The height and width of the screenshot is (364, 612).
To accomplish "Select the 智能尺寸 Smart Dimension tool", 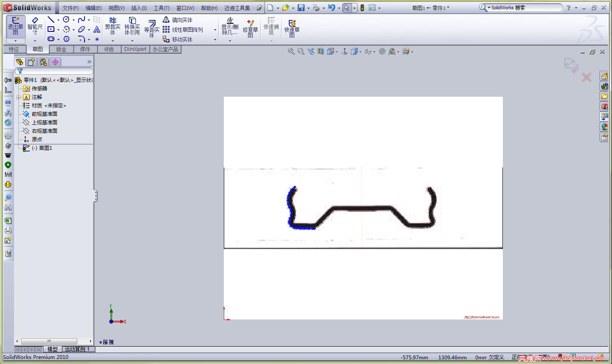I will [x=35, y=26].
